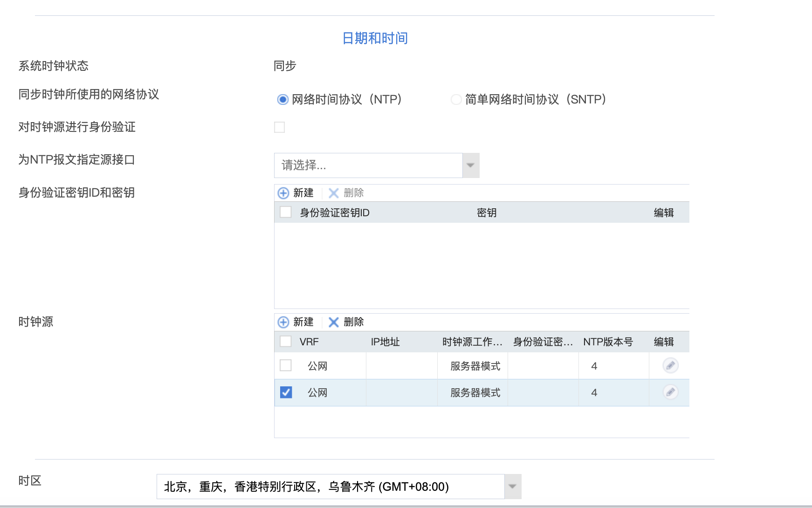Viewport: 812px width, 508px height.
Task: Toggle select-all checkbox in clock source header
Action: pos(286,342)
